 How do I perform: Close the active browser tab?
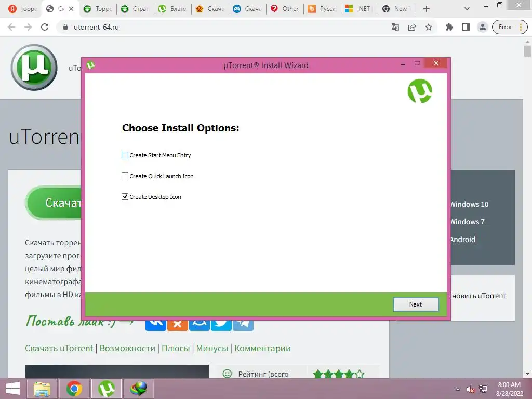(71, 9)
